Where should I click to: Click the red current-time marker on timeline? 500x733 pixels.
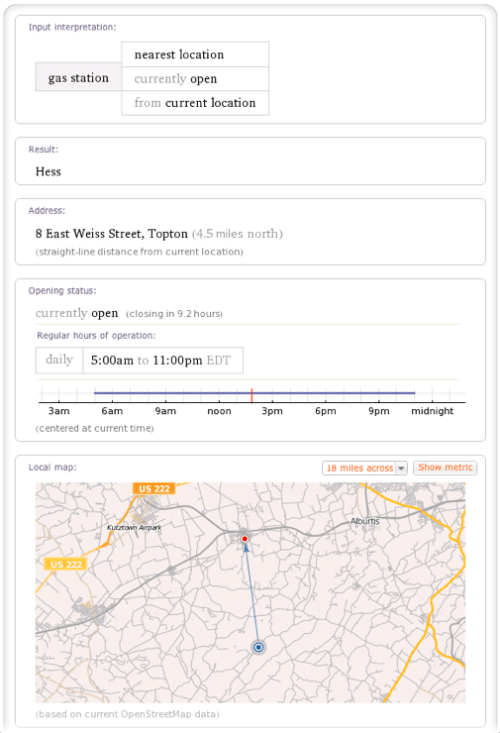click(x=251, y=395)
